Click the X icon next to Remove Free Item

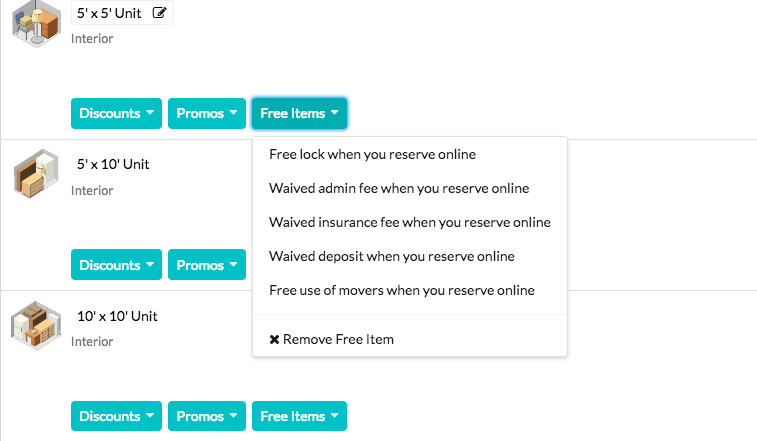[274, 340]
